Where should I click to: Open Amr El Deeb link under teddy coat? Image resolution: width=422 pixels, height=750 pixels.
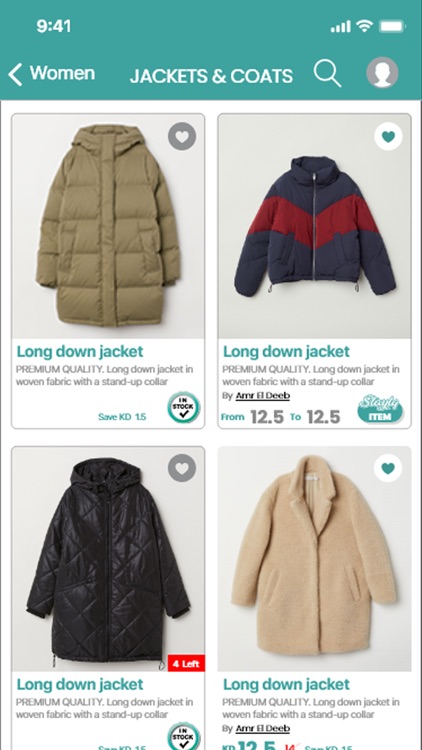pos(263,728)
